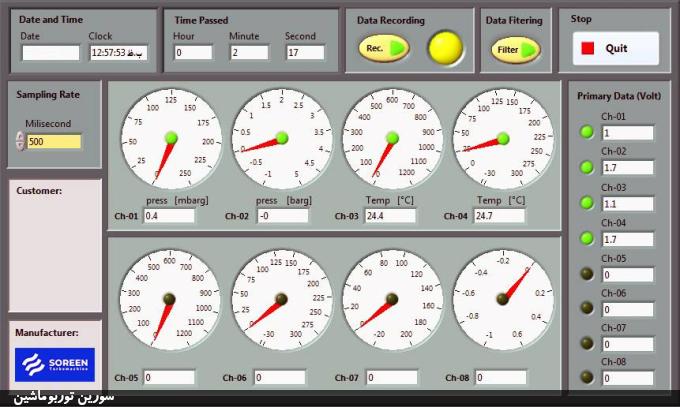Image resolution: width=680 pixels, height=407 pixels.
Task: Toggle the data Filter button
Action: (515, 48)
